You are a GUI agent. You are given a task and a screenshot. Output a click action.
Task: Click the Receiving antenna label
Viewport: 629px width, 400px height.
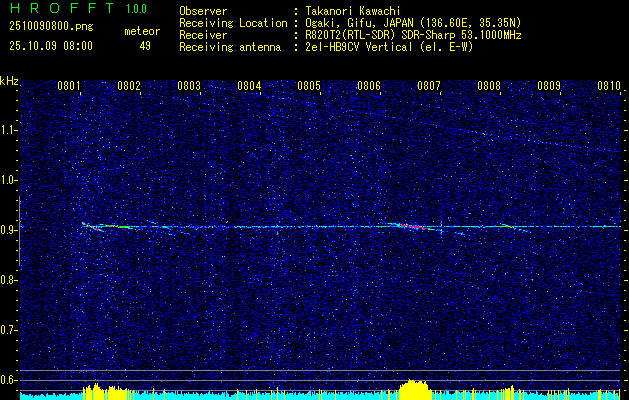[230, 47]
